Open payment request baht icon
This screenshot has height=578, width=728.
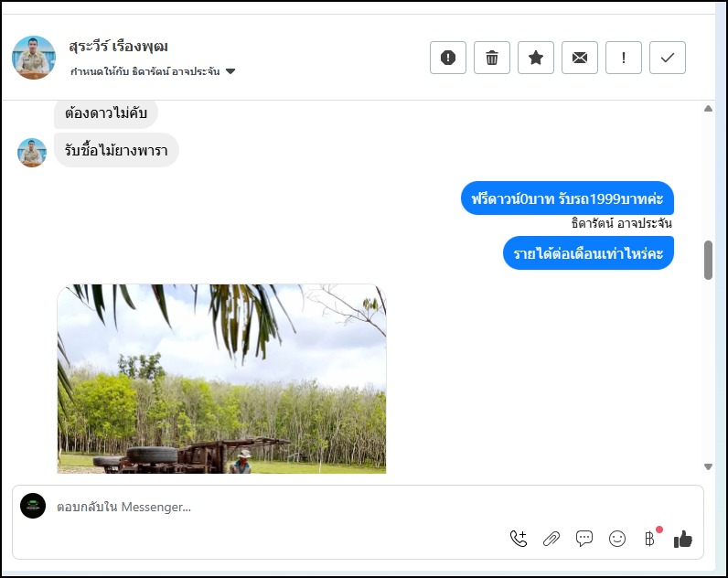point(649,539)
